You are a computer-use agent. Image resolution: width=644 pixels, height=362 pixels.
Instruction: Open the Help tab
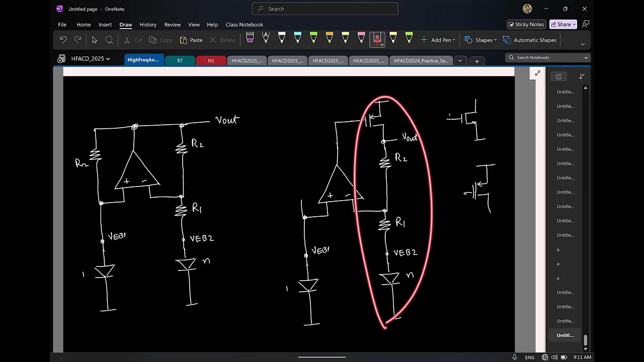212,24
